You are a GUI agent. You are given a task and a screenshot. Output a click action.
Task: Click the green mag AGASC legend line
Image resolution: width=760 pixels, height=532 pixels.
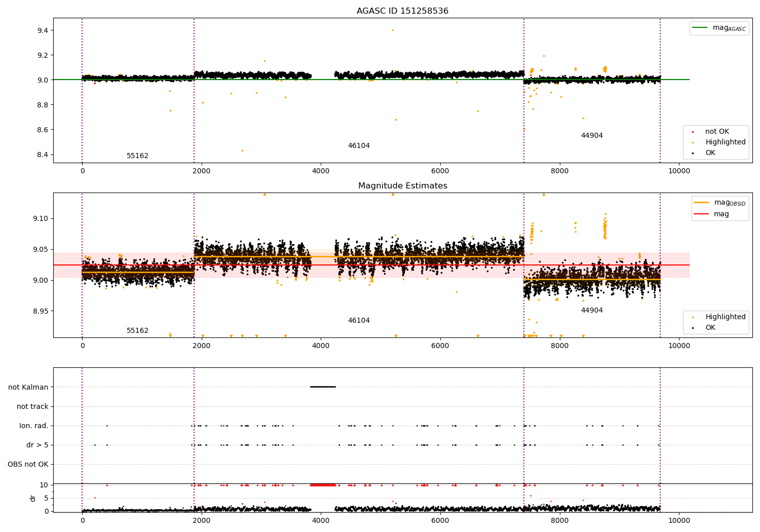[700, 28]
